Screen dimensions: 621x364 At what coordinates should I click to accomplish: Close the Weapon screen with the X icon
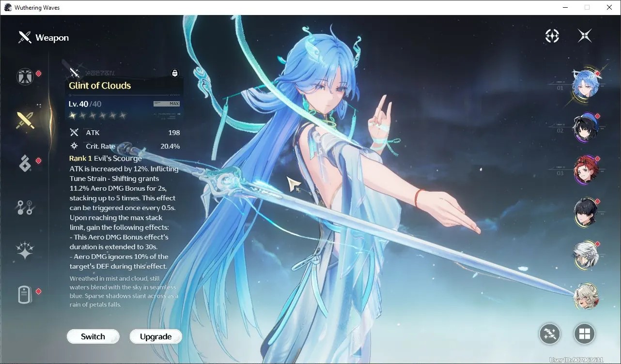coord(585,35)
